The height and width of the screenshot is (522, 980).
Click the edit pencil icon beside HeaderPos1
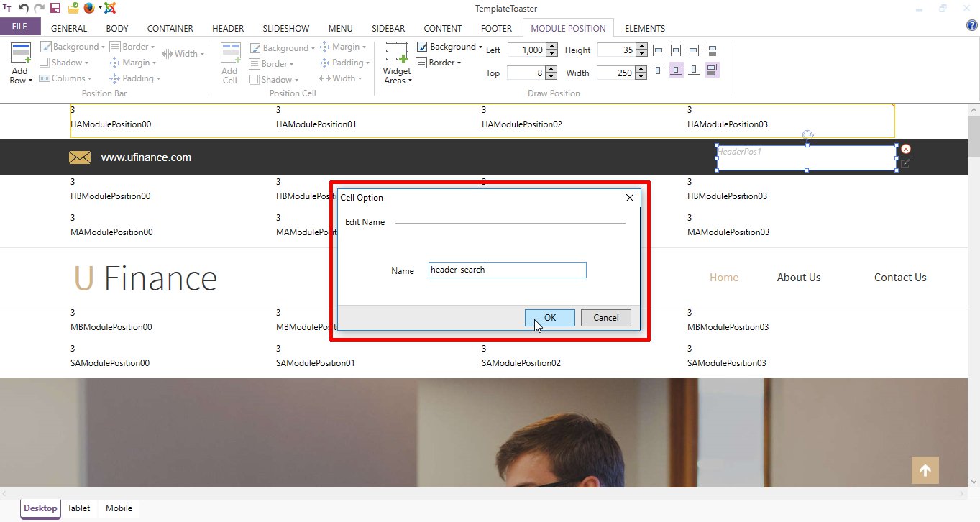[905, 163]
